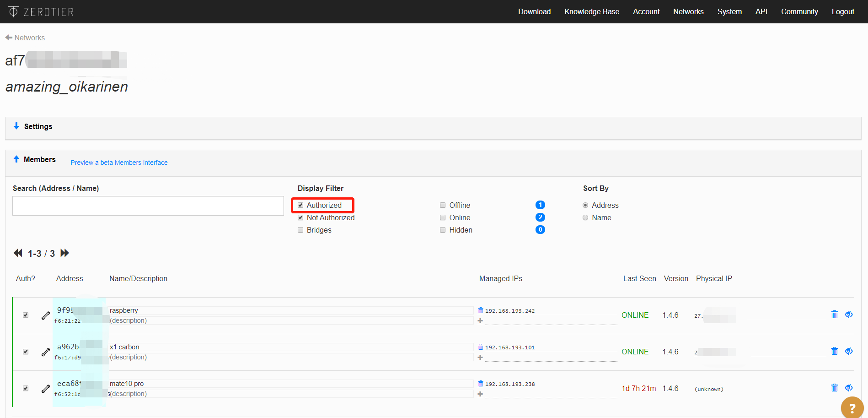The height and width of the screenshot is (418, 868).
Task: Delete the x1 carbon member with trash icon
Action: (x=835, y=351)
